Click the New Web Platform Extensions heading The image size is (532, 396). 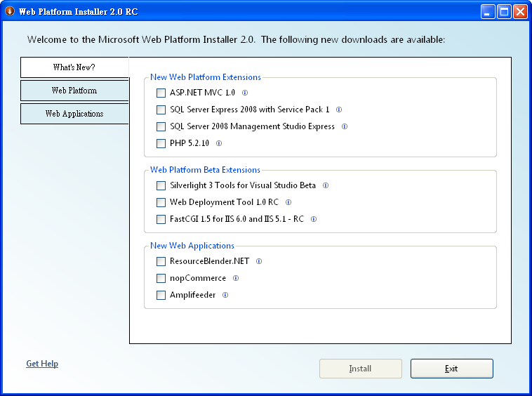(206, 77)
